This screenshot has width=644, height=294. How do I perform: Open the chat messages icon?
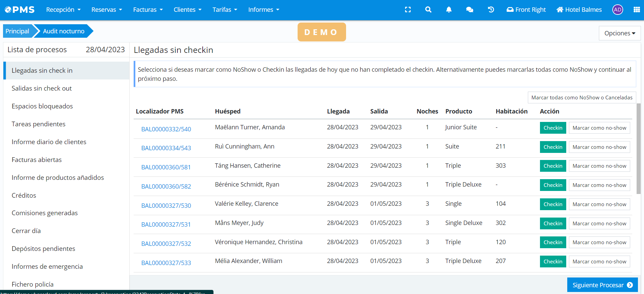pyautogui.click(x=470, y=10)
